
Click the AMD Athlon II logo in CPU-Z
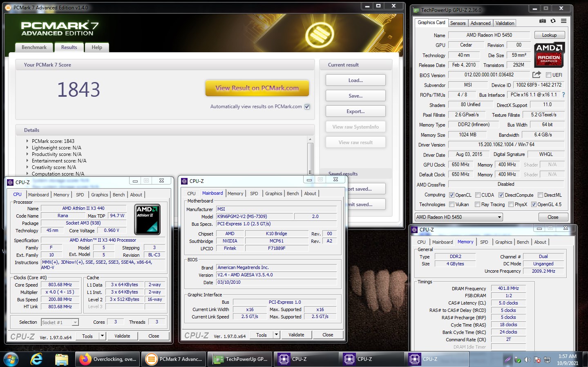coord(147,219)
